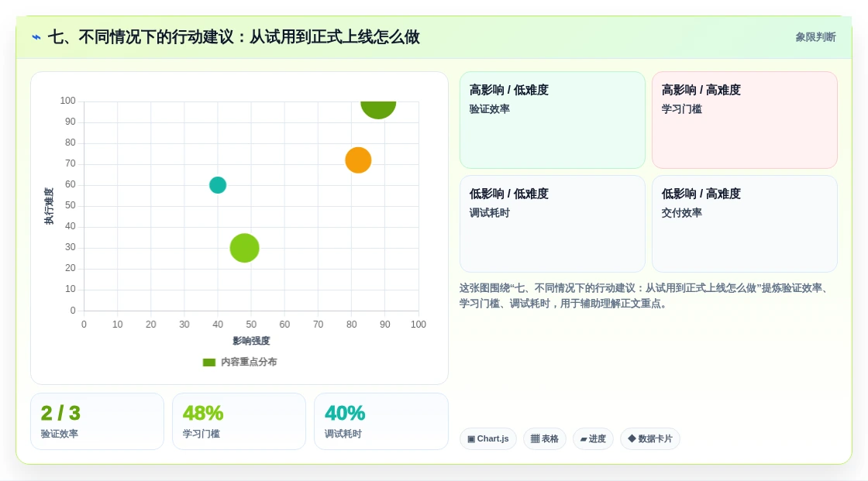Click 调试耗时 text in the quadrant card

[x=489, y=212]
